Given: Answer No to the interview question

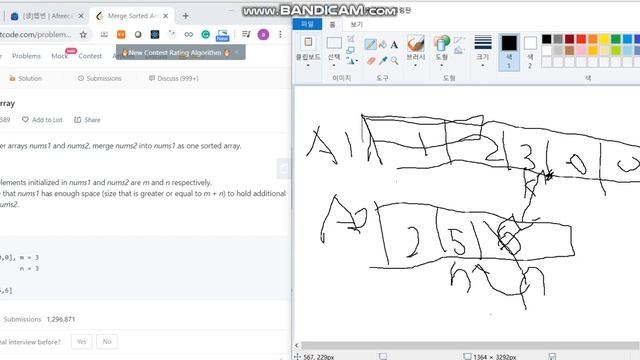Looking at the screenshot, I should pyautogui.click(x=107, y=342).
